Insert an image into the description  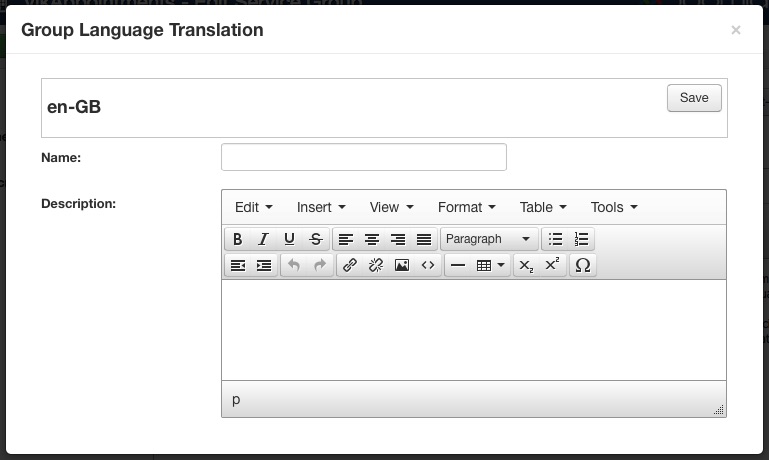click(402, 265)
